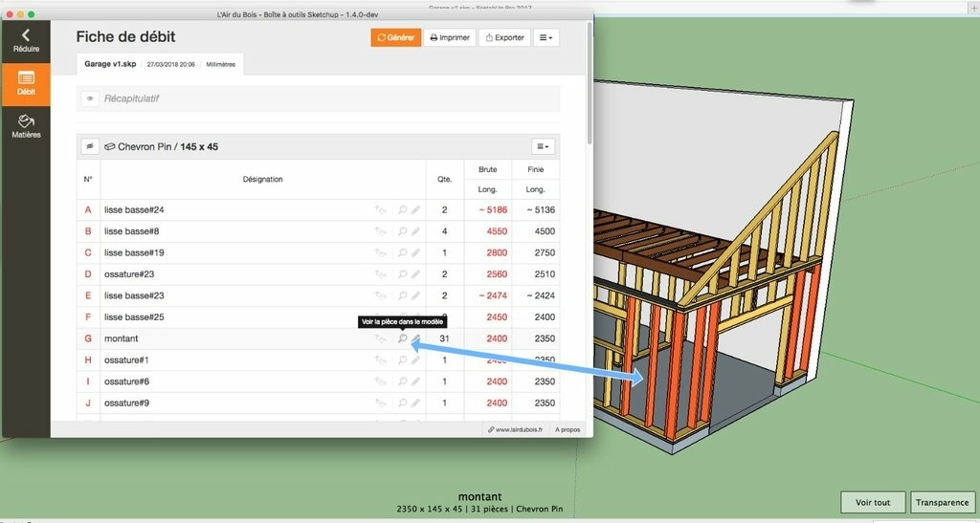Image resolution: width=980 pixels, height=523 pixels.
Task: Click the Brute column header
Action: [x=487, y=169]
